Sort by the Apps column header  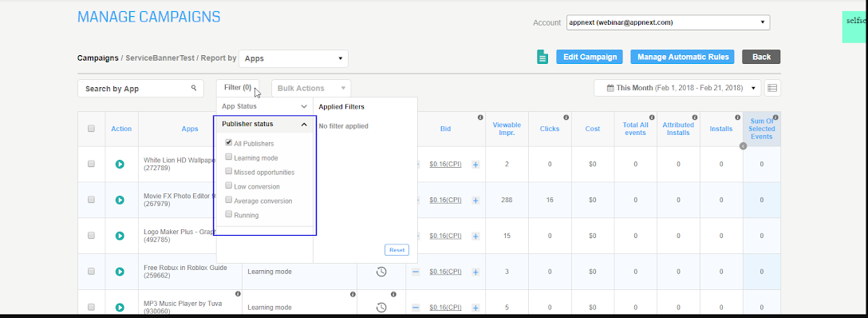pyautogui.click(x=190, y=129)
